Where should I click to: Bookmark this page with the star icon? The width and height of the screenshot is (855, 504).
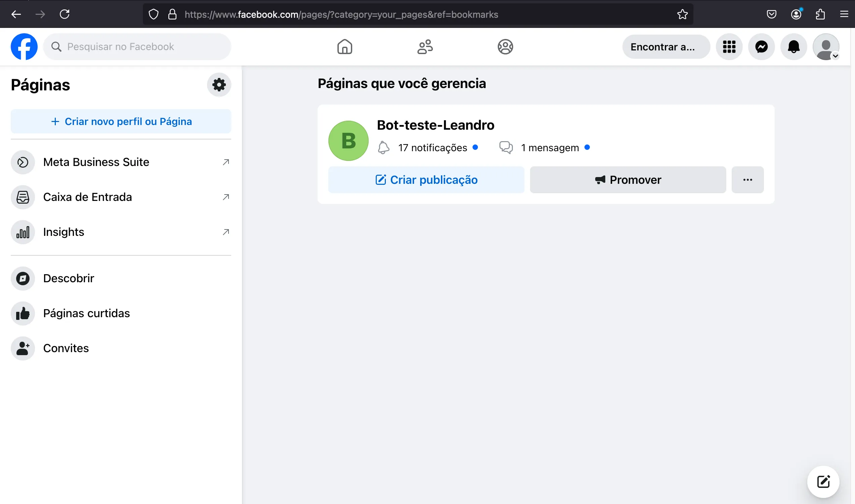(682, 14)
